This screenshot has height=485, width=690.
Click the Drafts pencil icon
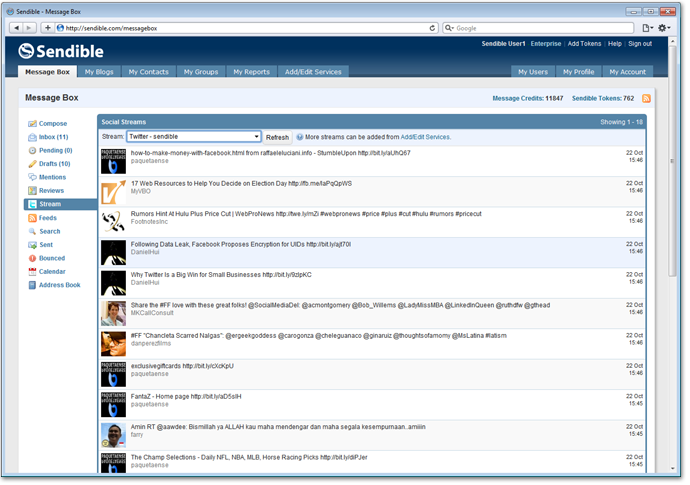coord(32,164)
